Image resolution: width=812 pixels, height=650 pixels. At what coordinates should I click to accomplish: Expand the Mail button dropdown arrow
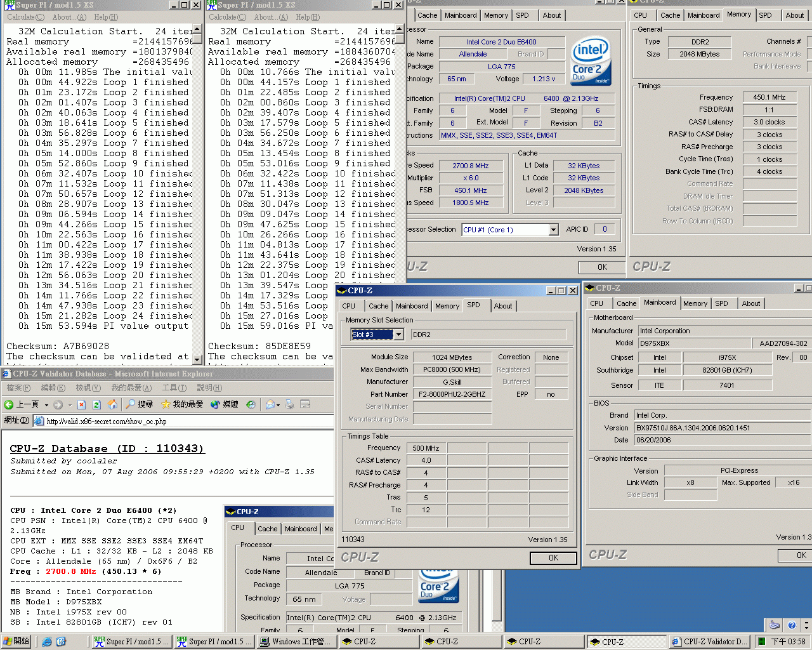coord(279,405)
